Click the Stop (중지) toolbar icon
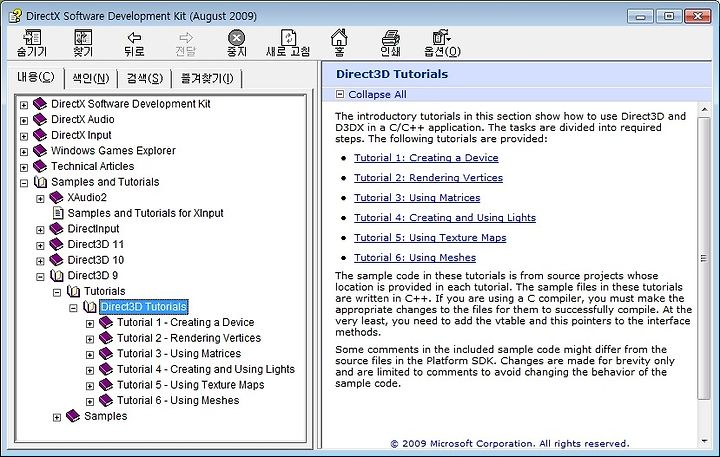Viewport: 720px width, 457px height. (236, 38)
